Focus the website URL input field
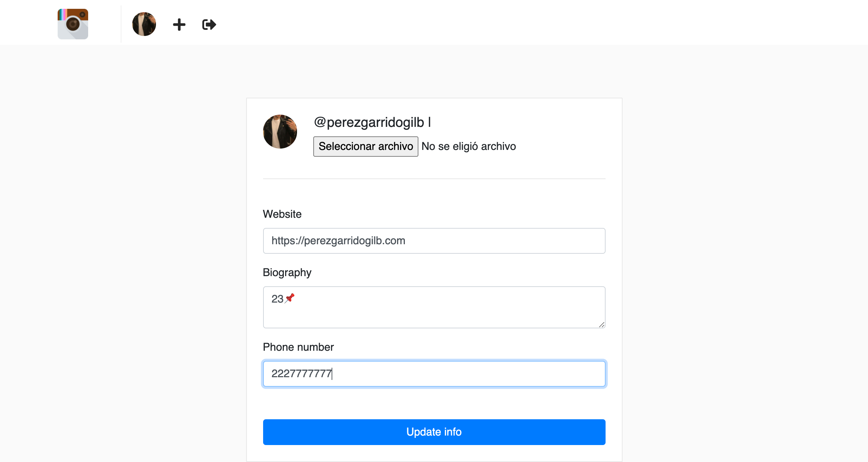 coord(434,240)
